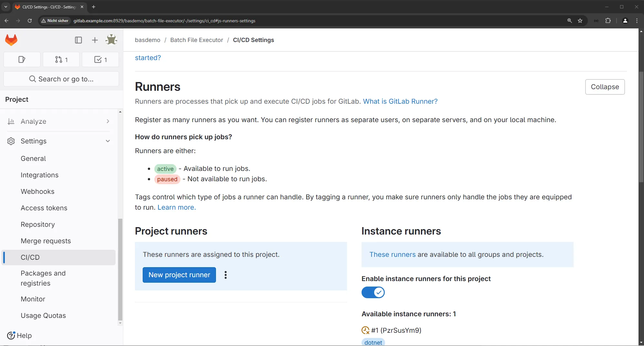Click CI/CD Settings breadcrumb text
The height and width of the screenshot is (346, 644).
click(253, 40)
